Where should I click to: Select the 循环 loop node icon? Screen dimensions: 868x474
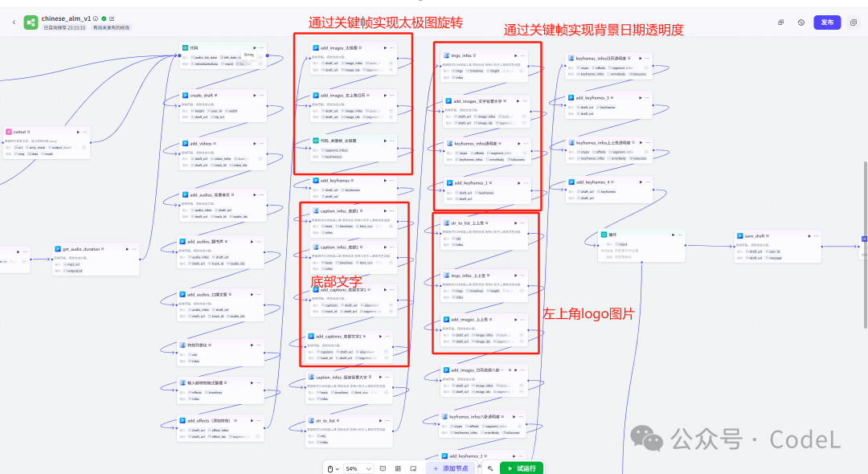coord(604,235)
